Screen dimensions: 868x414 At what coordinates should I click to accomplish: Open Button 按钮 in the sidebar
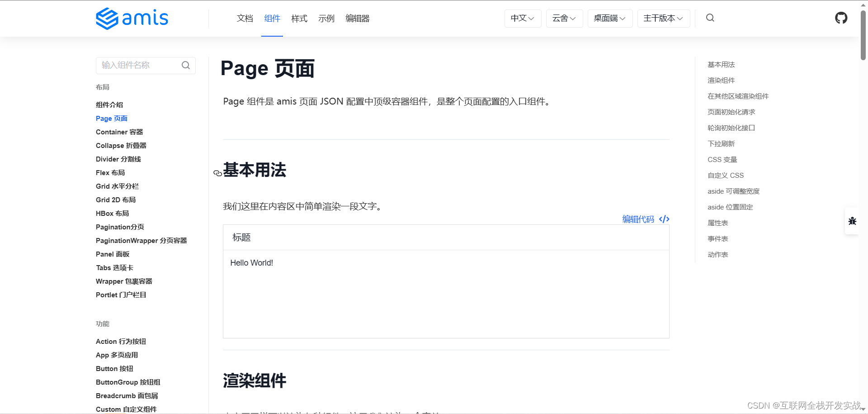click(115, 369)
